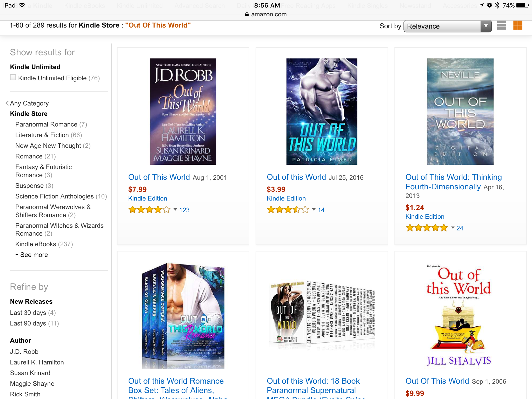This screenshot has height=399, width=532.
Task: Switch to grid view layout icon
Action: coord(518,25)
